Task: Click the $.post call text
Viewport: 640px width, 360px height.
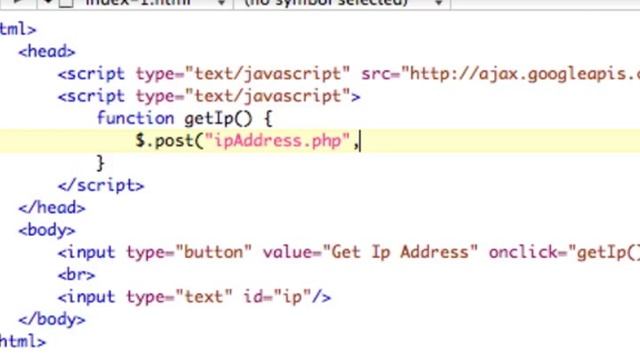Action: (169, 141)
